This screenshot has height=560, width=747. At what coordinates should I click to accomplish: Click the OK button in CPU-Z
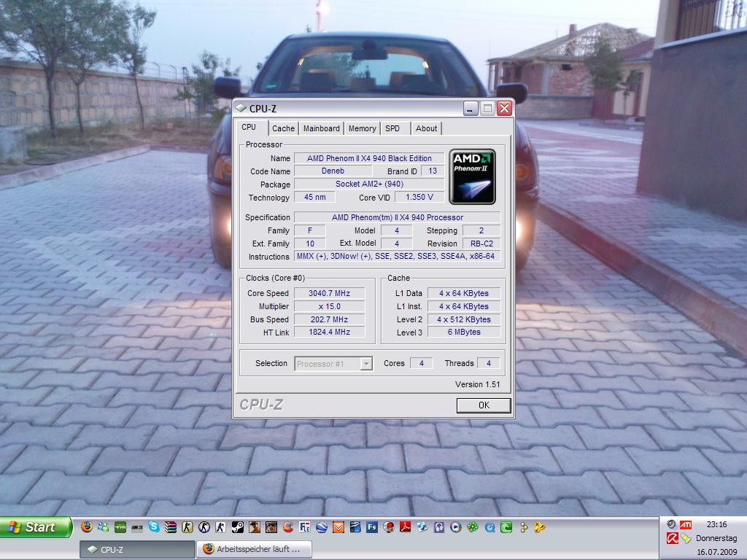click(x=484, y=405)
